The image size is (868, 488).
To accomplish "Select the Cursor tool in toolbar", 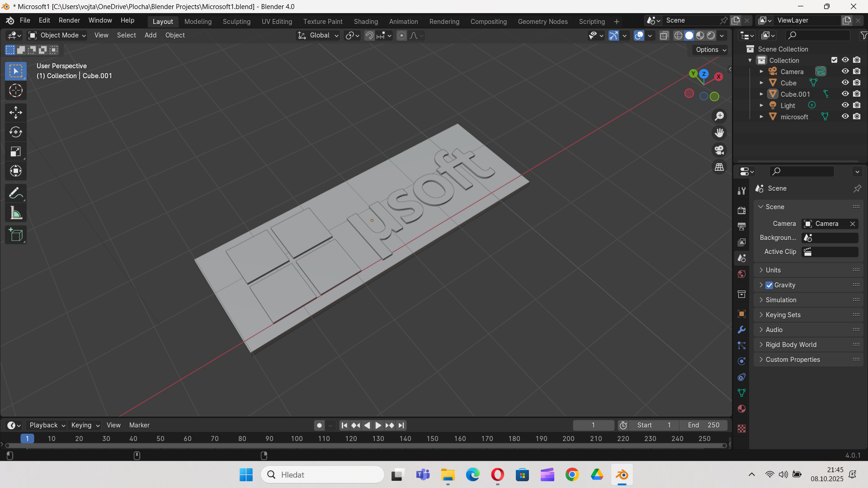I will click(x=16, y=91).
